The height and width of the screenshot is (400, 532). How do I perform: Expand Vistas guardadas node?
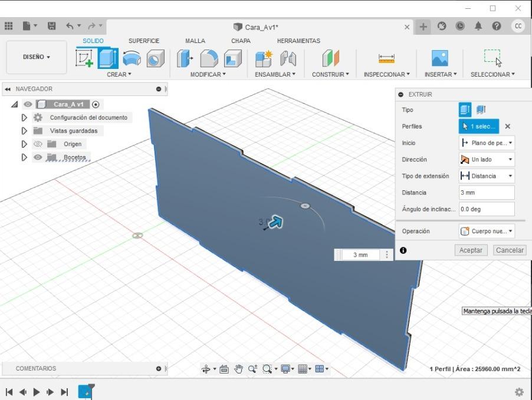click(x=24, y=131)
